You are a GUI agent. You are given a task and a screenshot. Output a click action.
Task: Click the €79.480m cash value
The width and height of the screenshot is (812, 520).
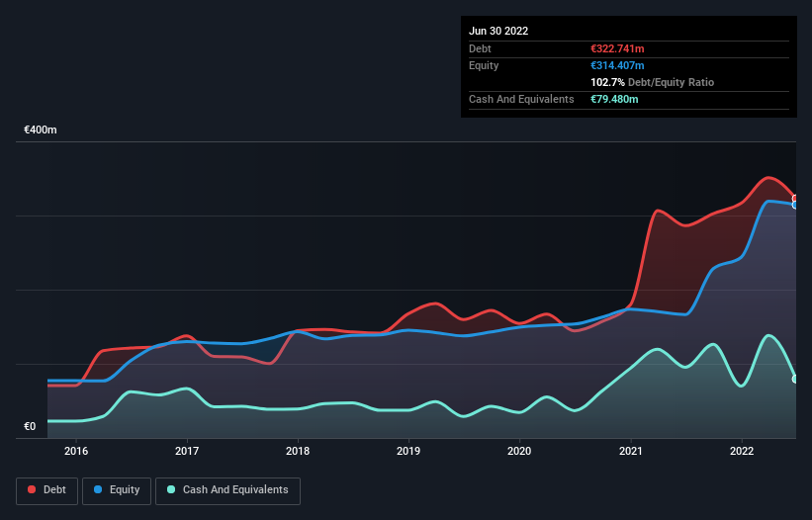click(x=614, y=99)
